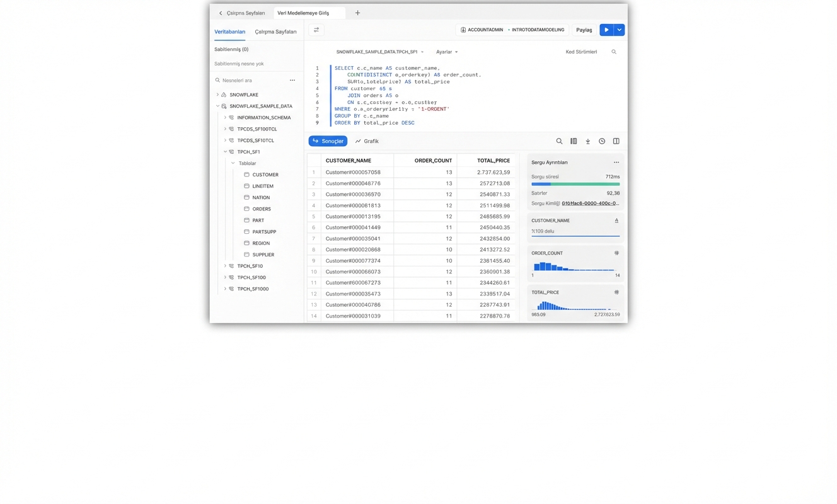The height and width of the screenshot is (504, 837).
Task: Open query history clock icon
Action: (602, 141)
